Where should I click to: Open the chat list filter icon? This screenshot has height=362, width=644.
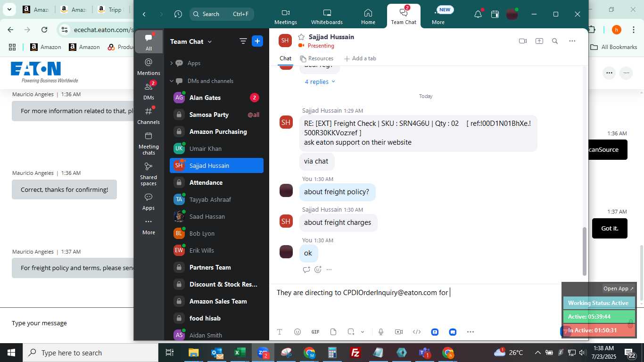pyautogui.click(x=243, y=41)
